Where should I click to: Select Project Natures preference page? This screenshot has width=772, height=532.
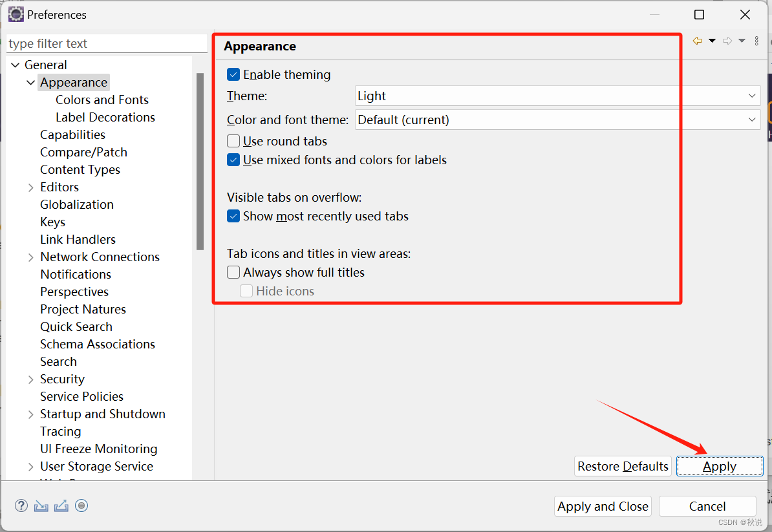[83, 310]
